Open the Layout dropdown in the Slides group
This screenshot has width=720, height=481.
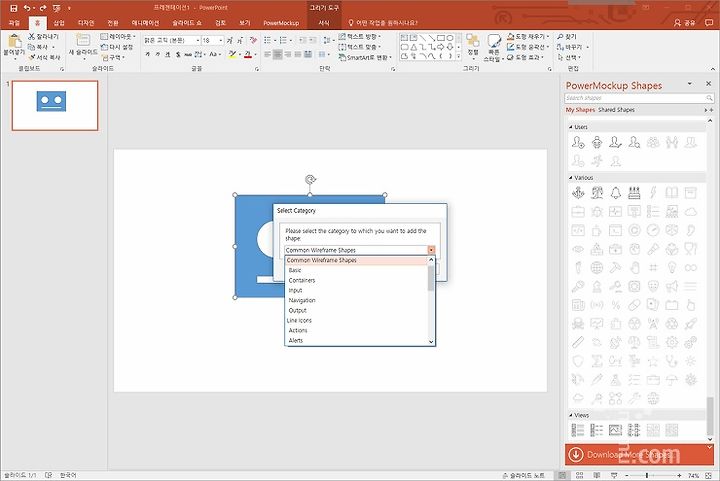tap(118, 36)
